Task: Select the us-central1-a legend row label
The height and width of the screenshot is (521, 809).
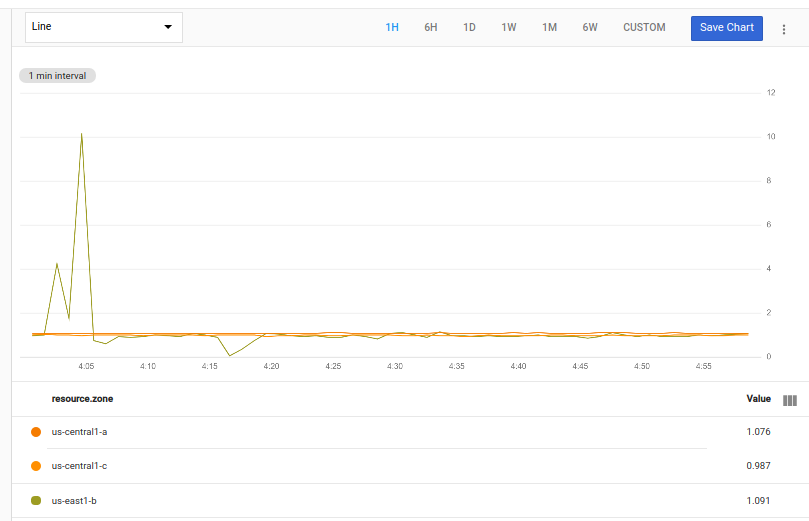Action: 80,432
